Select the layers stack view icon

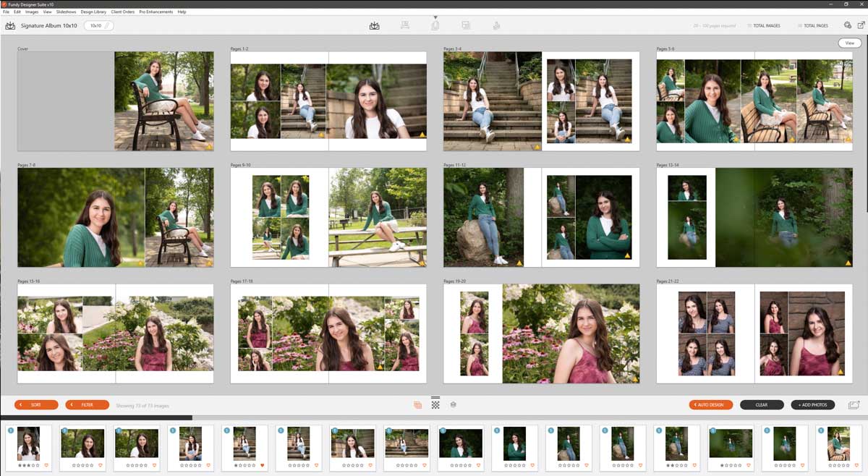[454, 405]
